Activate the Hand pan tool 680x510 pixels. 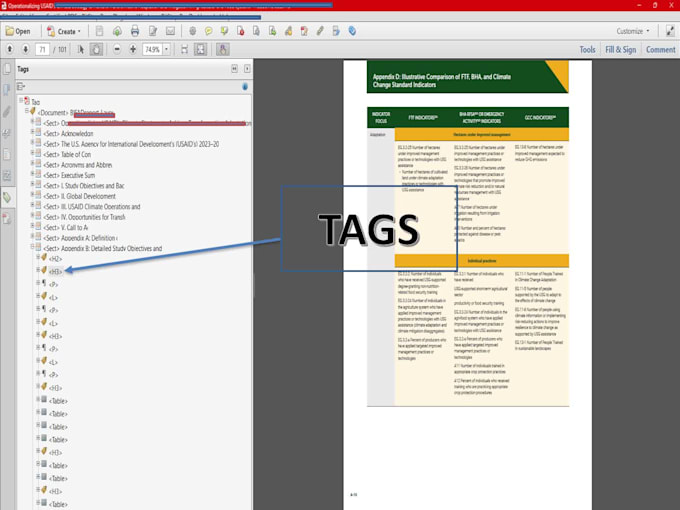[x=96, y=49]
